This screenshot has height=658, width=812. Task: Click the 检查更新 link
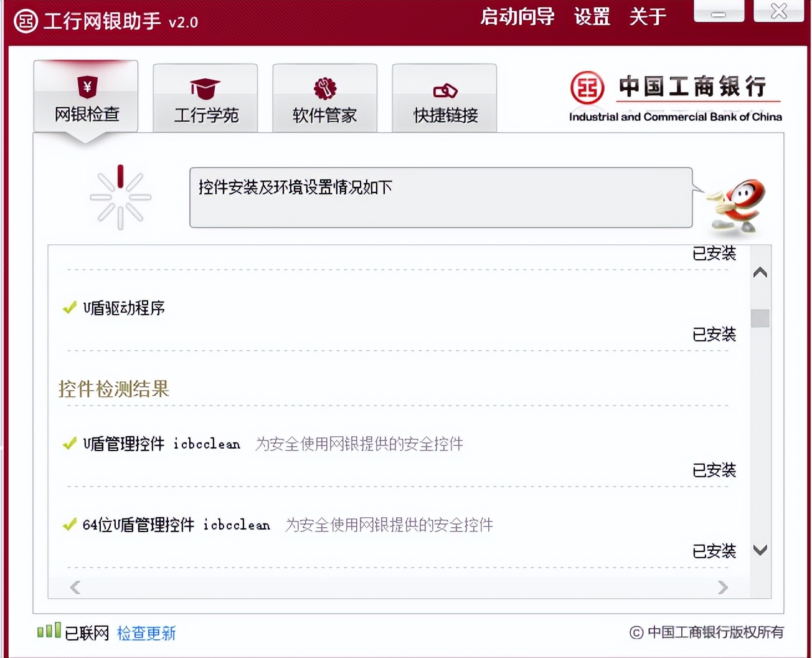(146, 633)
